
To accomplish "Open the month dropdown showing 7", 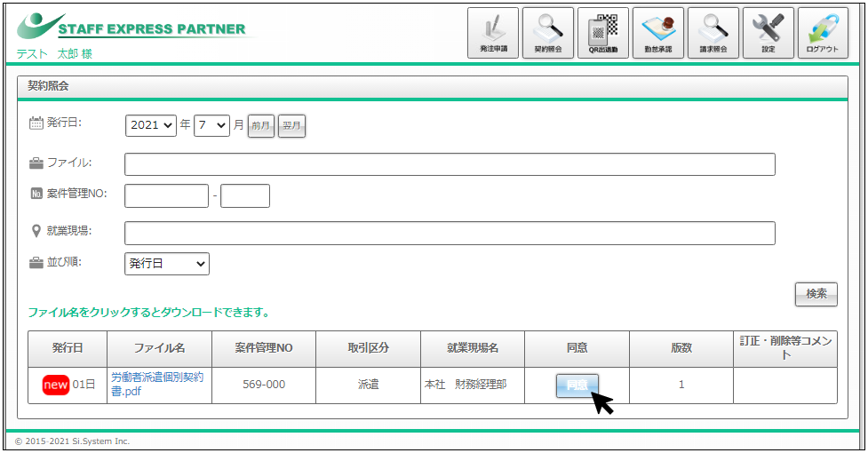I will 211,126.
